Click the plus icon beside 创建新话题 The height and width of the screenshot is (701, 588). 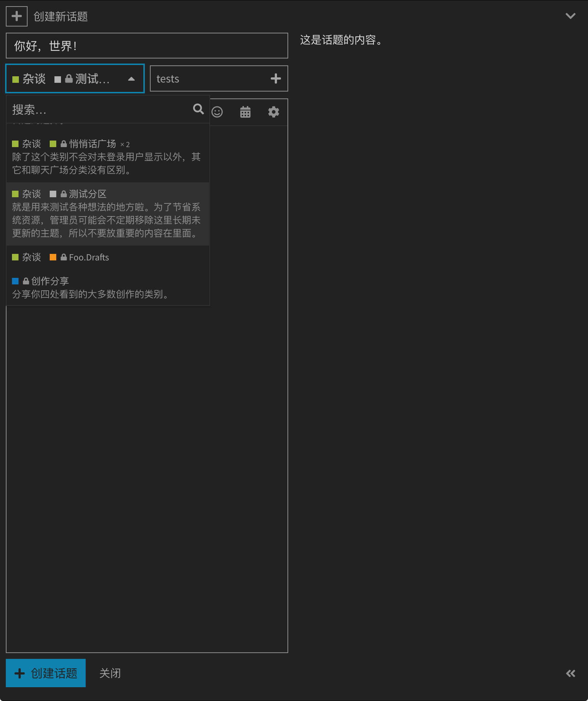pos(17,16)
